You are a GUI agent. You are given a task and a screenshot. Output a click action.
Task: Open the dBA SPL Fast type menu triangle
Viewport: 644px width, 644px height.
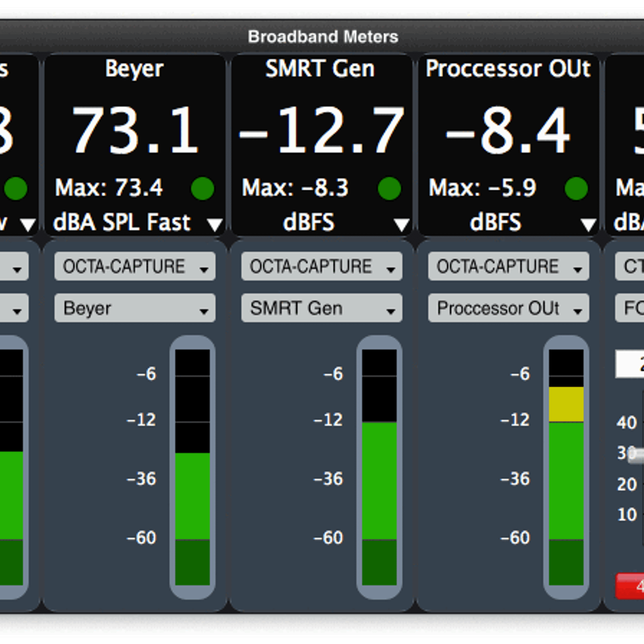pyautogui.click(x=215, y=224)
